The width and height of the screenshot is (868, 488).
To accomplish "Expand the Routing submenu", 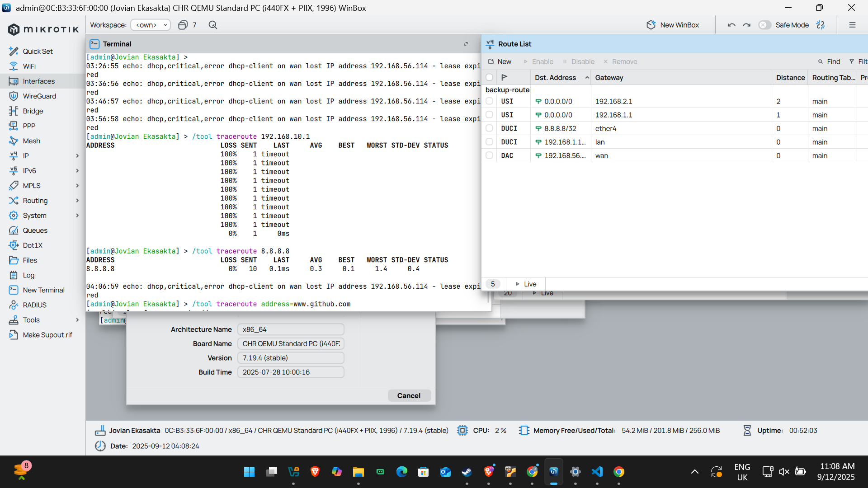I will 77,201.
